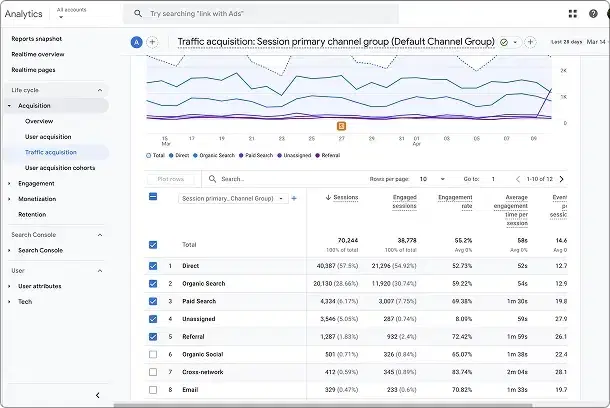Check the Organic Social row checkbox
The height and width of the screenshot is (408, 610).
[x=153, y=354]
